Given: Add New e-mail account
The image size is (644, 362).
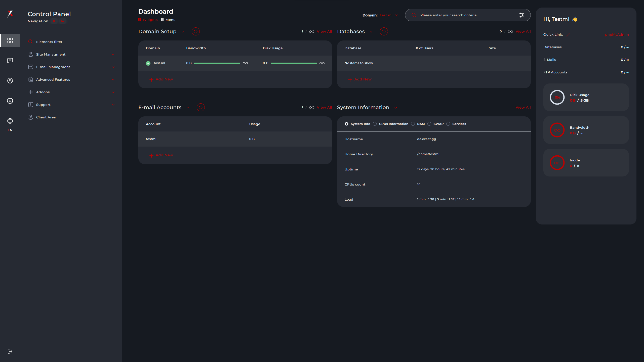Looking at the screenshot, I should (161, 155).
